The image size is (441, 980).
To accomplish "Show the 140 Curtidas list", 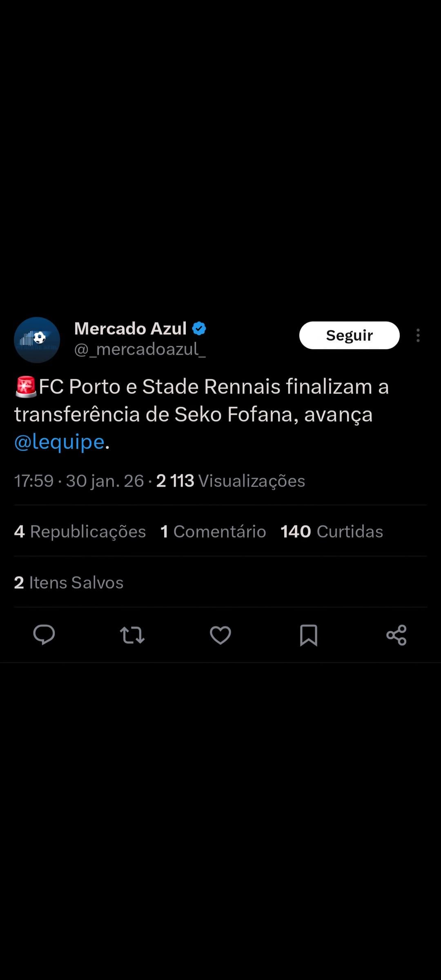I will pos(332,532).
